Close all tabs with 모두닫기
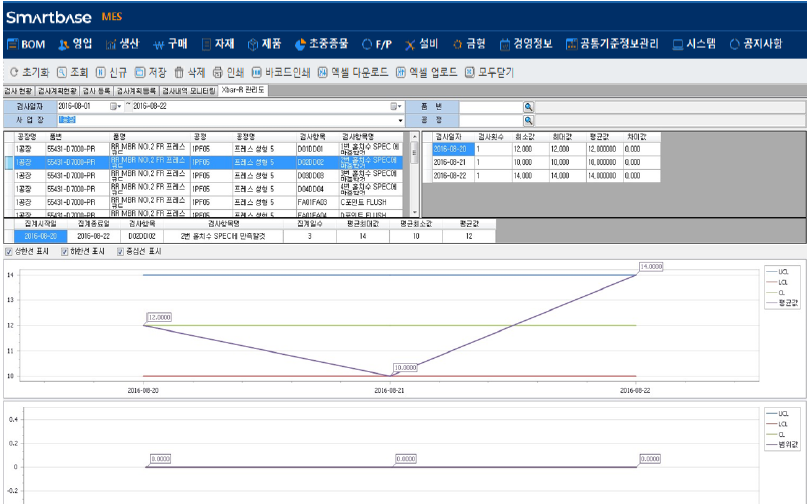The height and width of the screenshot is (504, 807). (489, 73)
